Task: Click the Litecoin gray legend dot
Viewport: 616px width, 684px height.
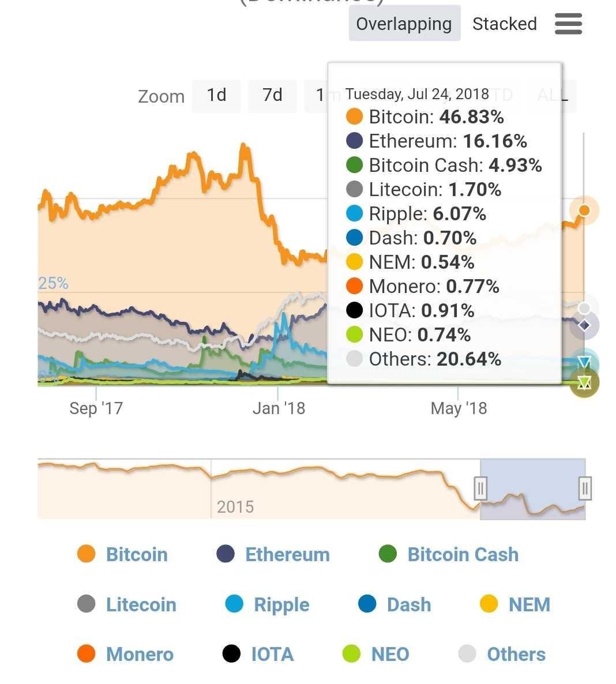Action: [87, 604]
